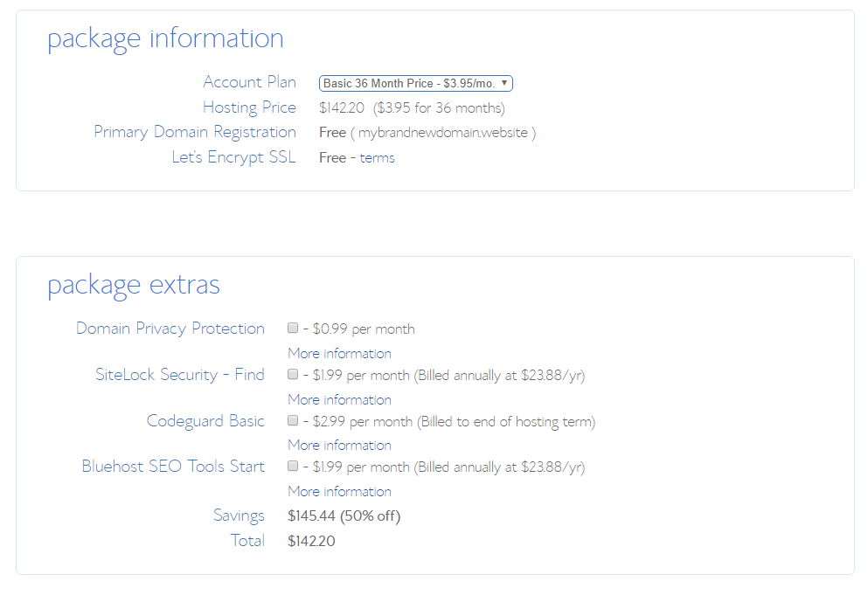This screenshot has height=595, width=868.
Task: Click the package information heading
Action: point(165,38)
